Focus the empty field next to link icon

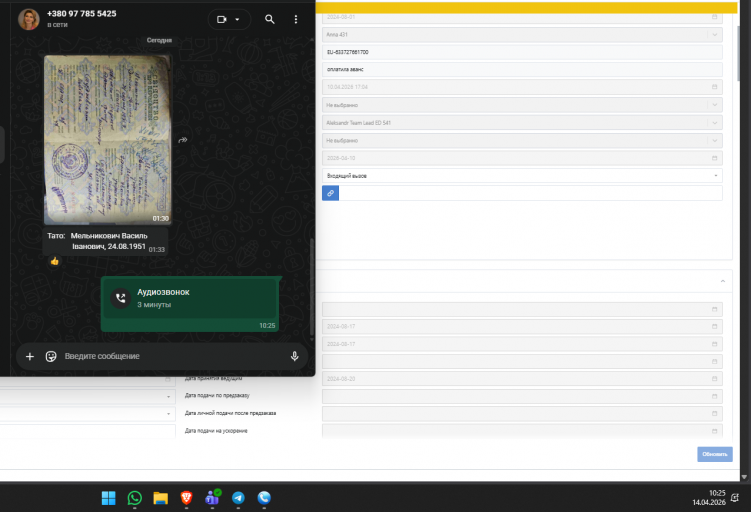(x=531, y=193)
